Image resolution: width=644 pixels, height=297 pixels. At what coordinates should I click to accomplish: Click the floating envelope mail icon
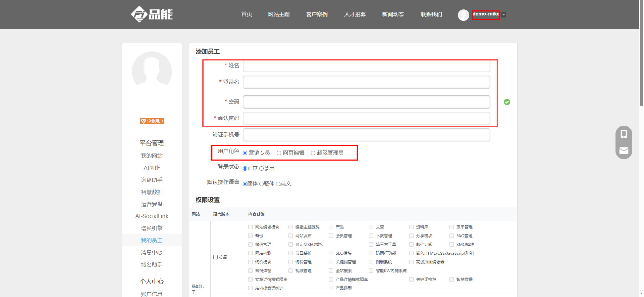click(x=624, y=151)
